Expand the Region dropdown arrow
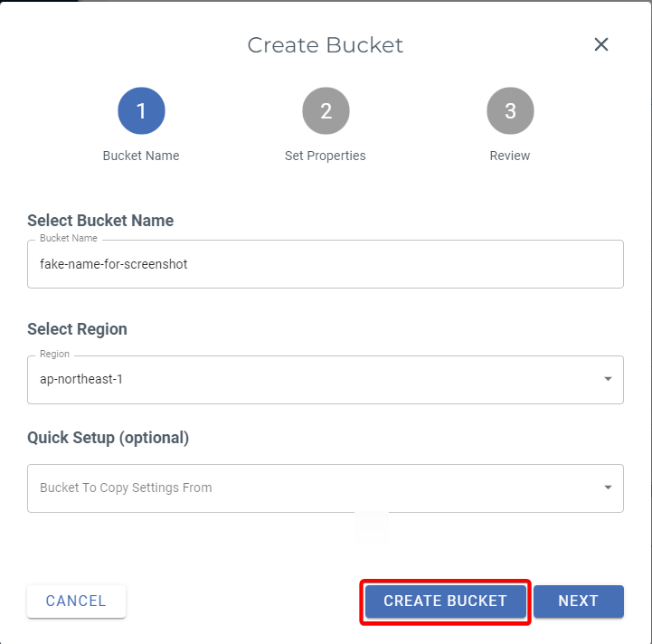Image resolution: width=652 pixels, height=644 pixels. (608, 380)
